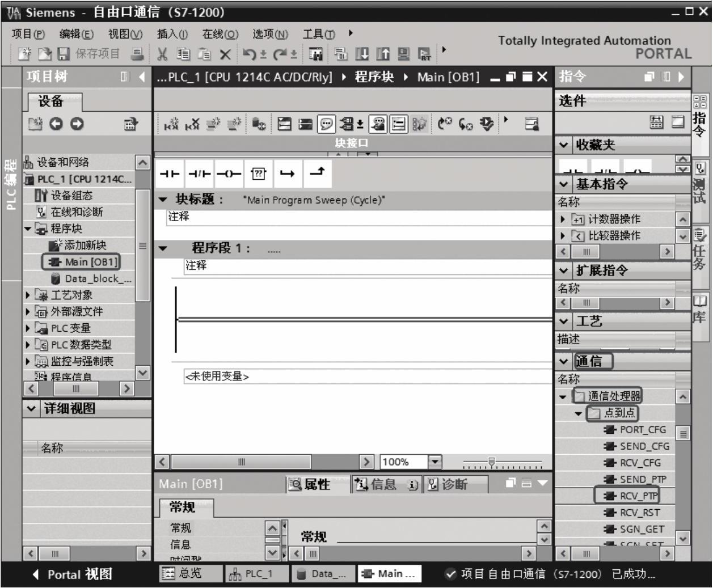This screenshot has height=588, width=713.
Task: Collapse the 程序块 folder
Action: pyautogui.click(x=28, y=229)
